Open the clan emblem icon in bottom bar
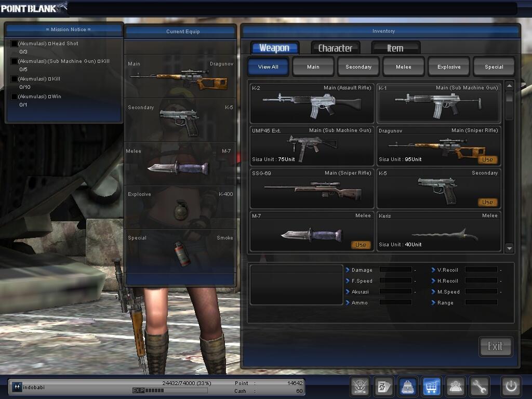Image resolution: width=532 pixels, height=399 pixels. 360,387
